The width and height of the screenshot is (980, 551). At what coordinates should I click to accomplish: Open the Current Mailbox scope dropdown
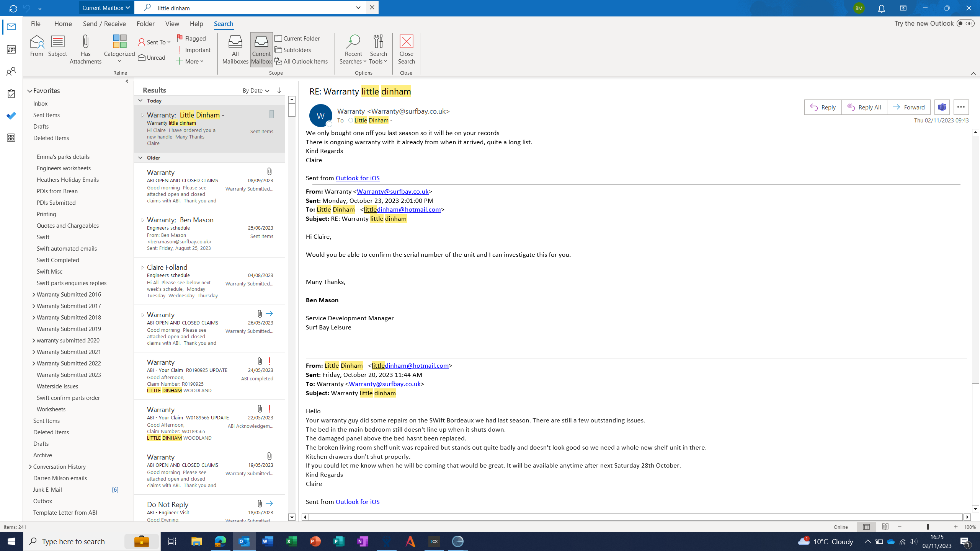click(106, 8)
